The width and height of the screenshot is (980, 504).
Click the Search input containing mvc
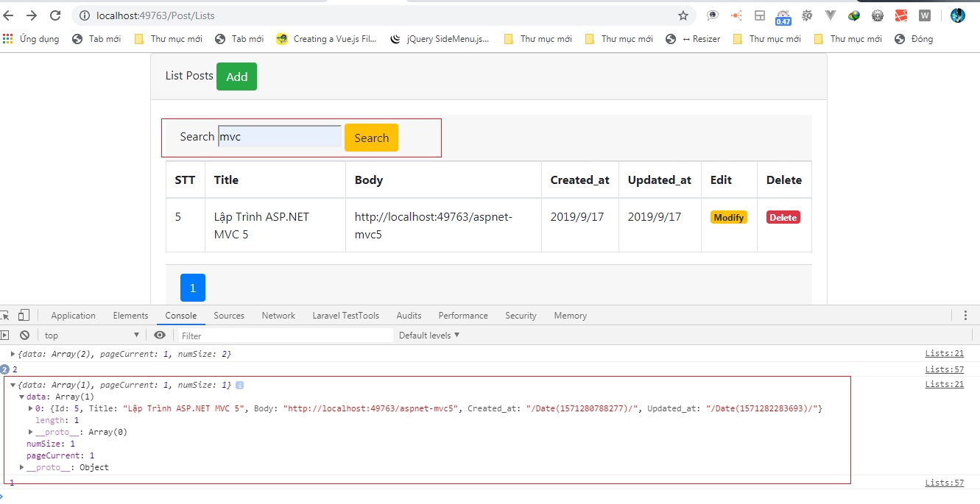pos(280,136)
